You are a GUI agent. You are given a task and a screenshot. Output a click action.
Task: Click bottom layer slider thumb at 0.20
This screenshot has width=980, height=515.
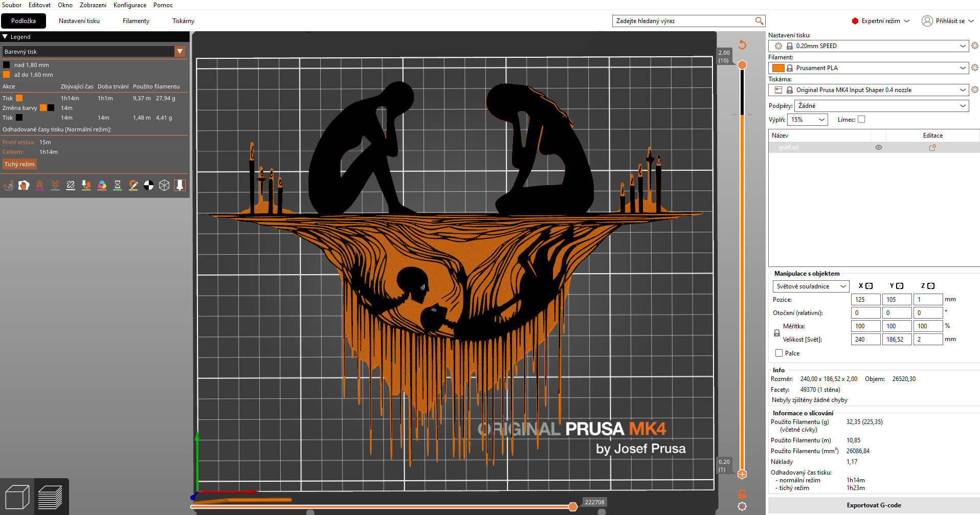(742, 474)
